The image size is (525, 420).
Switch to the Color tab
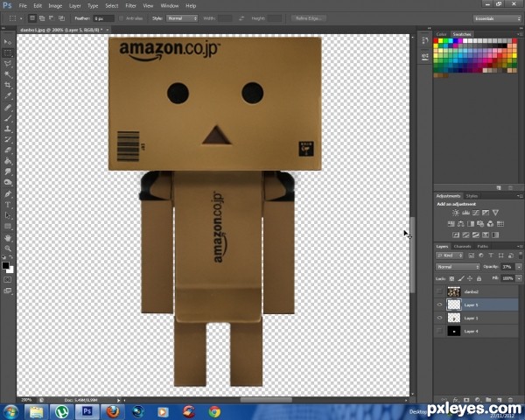coord(441,34)
